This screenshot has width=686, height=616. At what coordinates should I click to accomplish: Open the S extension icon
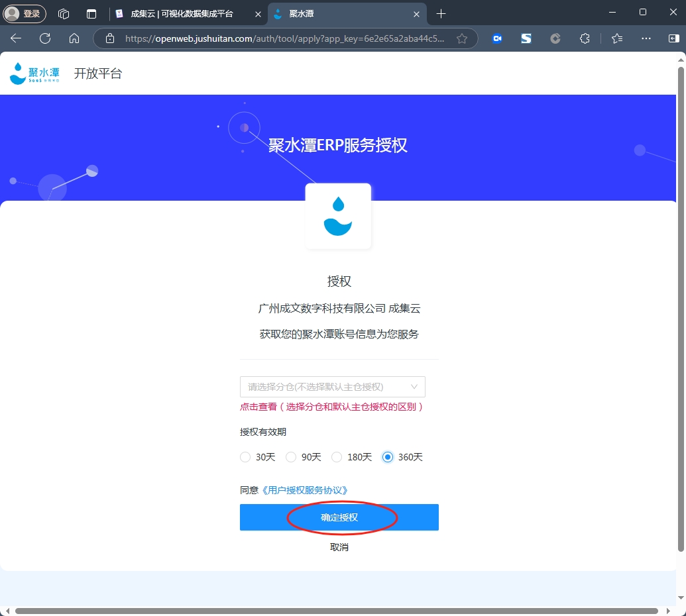(526, 38)
